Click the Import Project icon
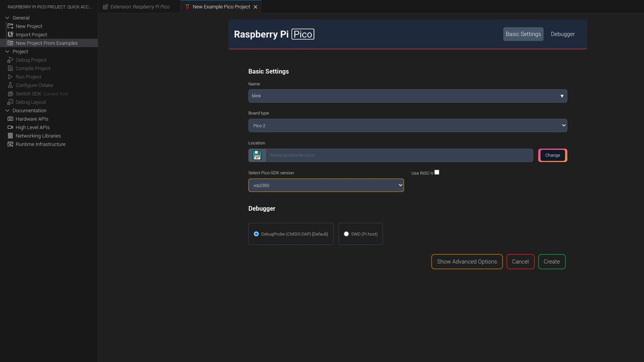 (10, 34)
